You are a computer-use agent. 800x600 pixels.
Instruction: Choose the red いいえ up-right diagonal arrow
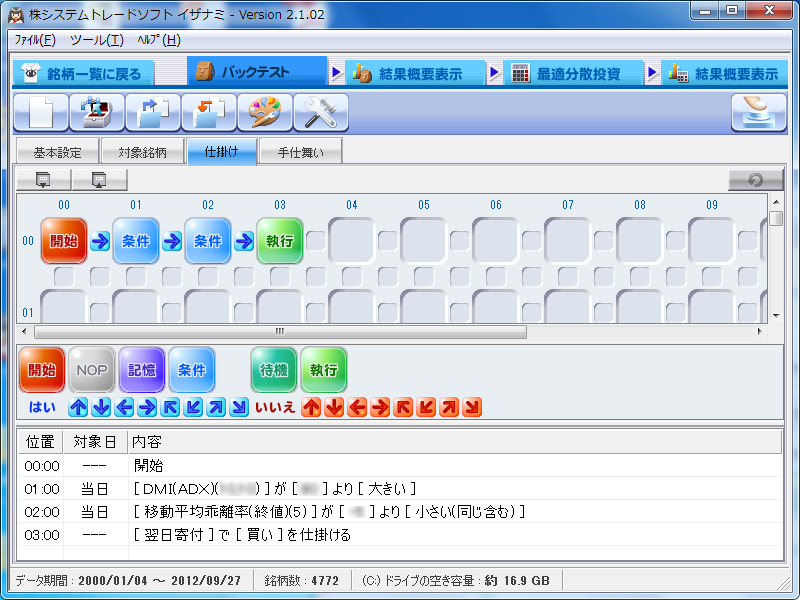pos(449,407)
